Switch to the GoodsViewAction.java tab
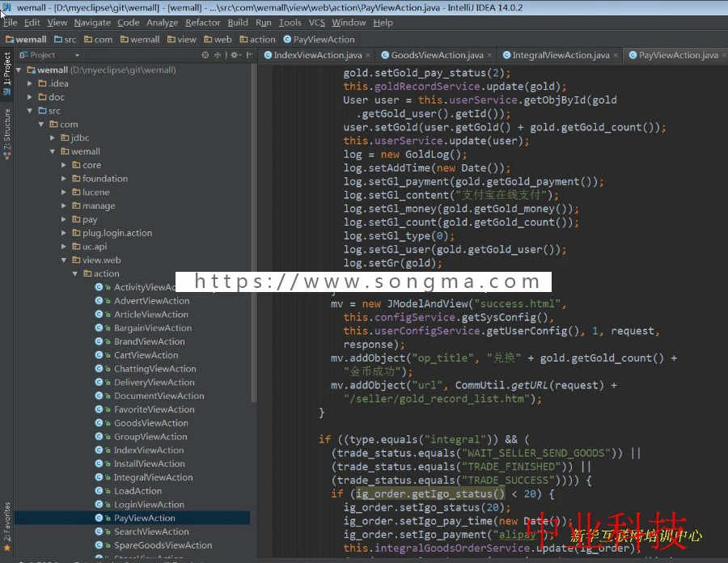This screenshot has height=563, width=728. tap(437, 55)
